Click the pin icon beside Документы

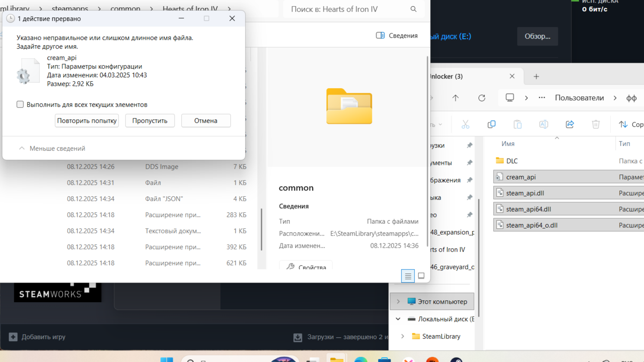click(x=470, y=163)
